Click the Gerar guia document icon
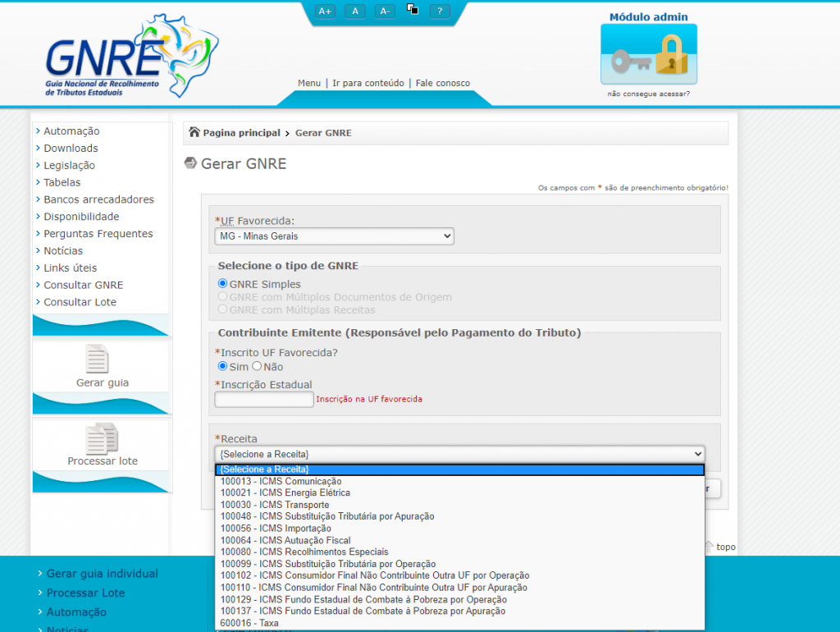The image size is (840, 632). pyautogui.click(x=97, y=360)
